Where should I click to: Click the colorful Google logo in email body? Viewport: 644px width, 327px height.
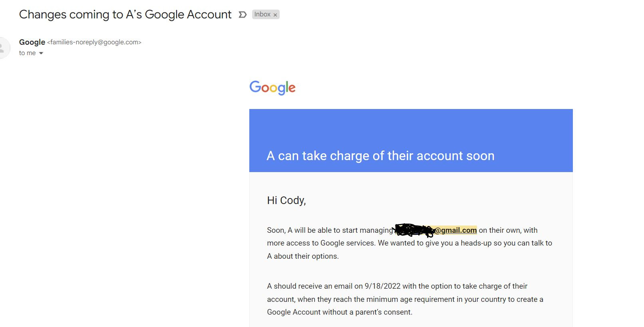click(272, 87)
